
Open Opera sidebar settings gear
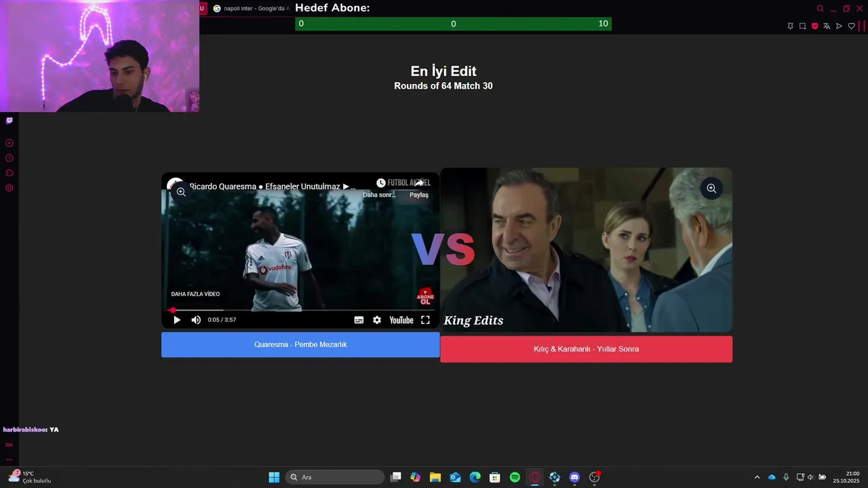[x=9, y=188]
